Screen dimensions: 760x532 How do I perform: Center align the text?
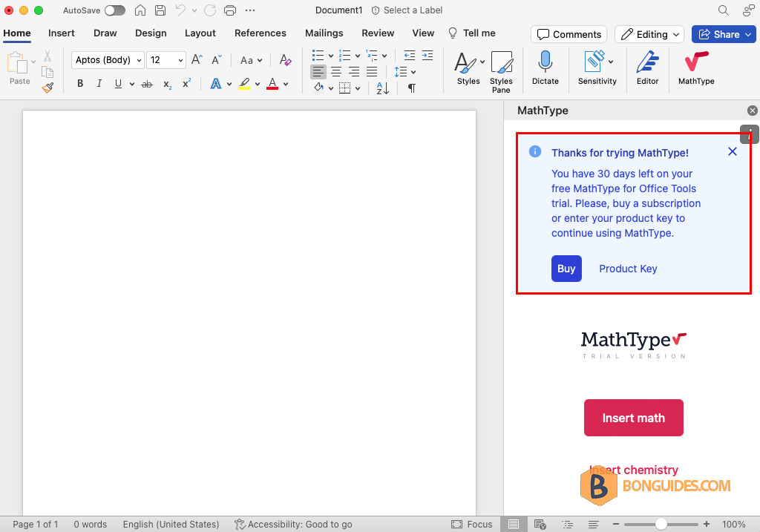[336, 72]
